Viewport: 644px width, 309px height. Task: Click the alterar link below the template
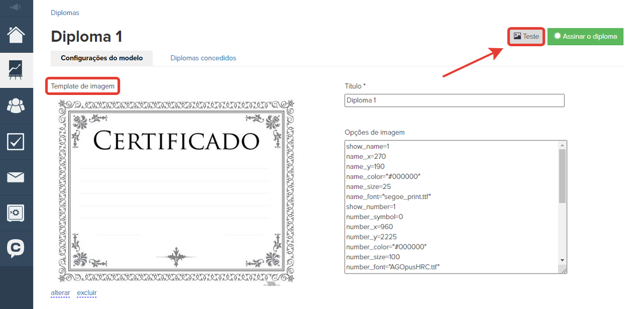point(60,293)
